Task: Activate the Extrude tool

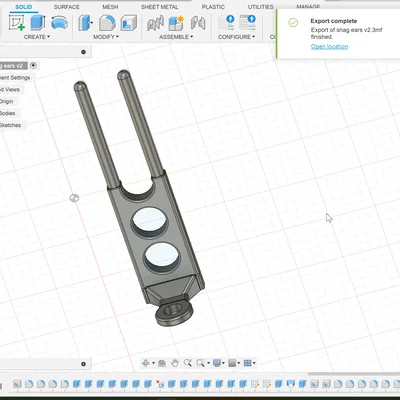Action: (38, 23)
